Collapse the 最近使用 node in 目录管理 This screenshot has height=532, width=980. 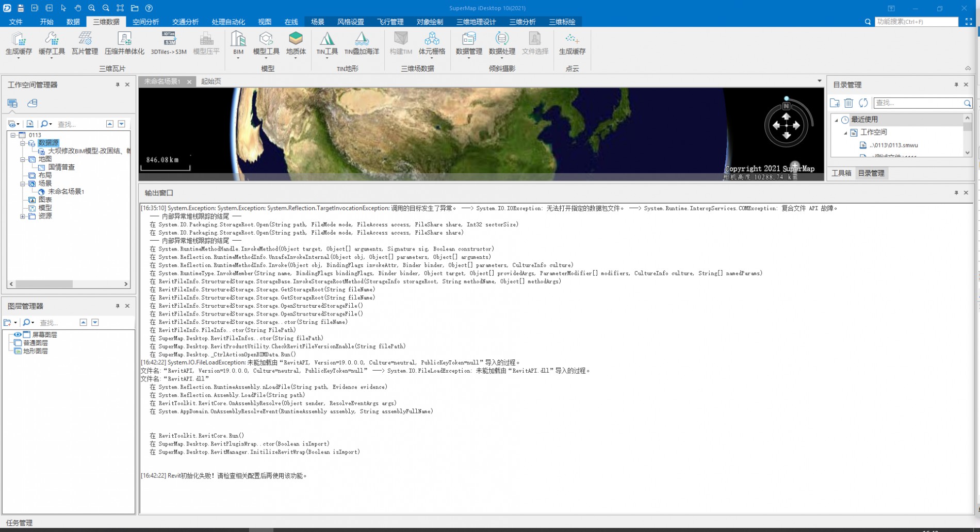click(x=837, y=120)
